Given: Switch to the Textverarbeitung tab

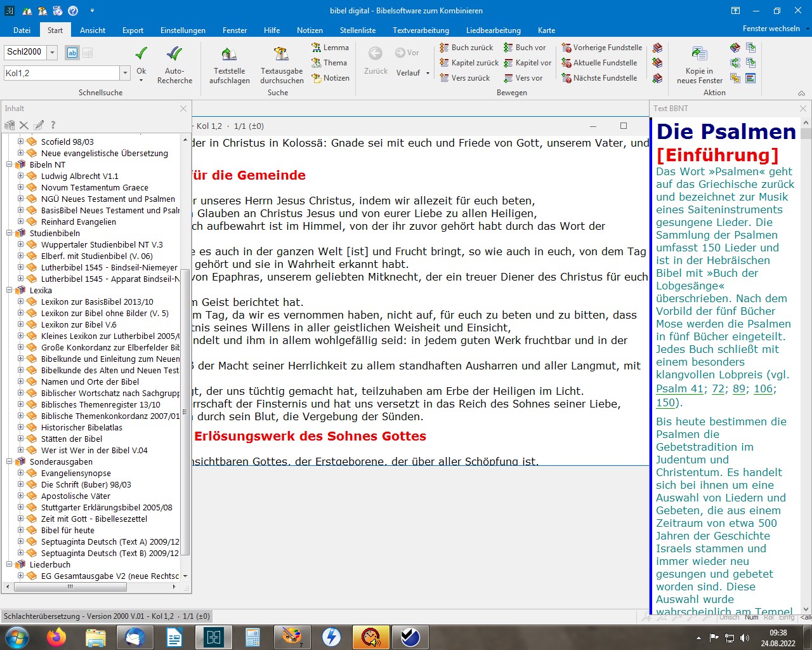Looking at the screenshot, I should coord(421,30).
